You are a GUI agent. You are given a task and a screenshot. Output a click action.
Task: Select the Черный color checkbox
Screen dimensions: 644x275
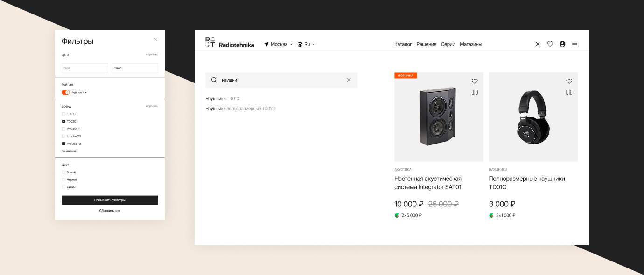click(x=63, y=179)
